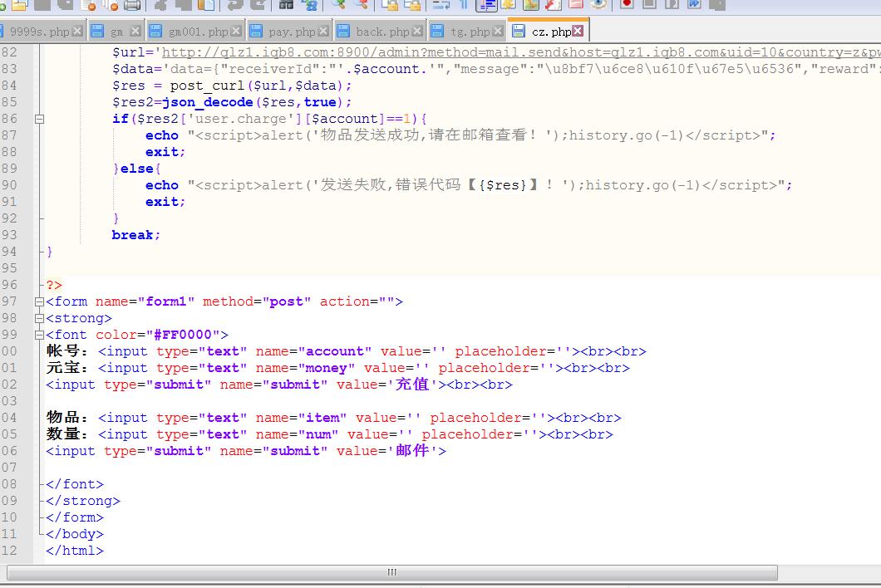The height and width of the screenshot is (588, 881).
Task: Collapse the font tag fold on line 99
Action: tap(39, 335)
